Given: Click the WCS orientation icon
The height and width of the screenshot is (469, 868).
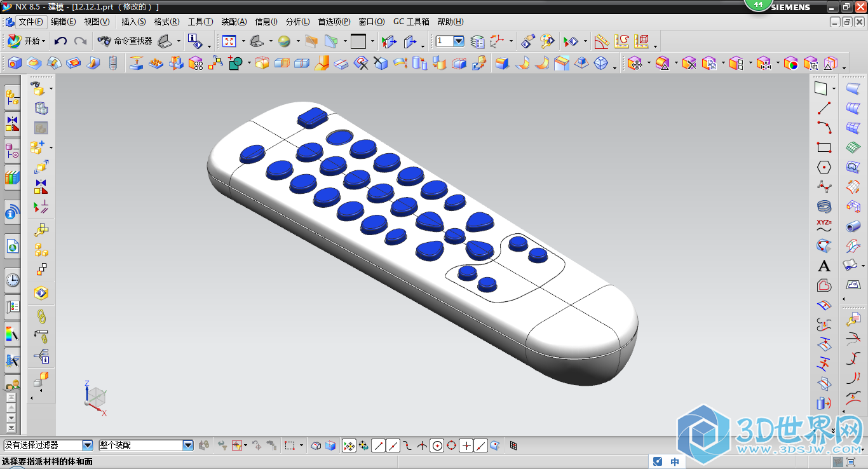Looking at the screenshot, I should coord(498,41).
